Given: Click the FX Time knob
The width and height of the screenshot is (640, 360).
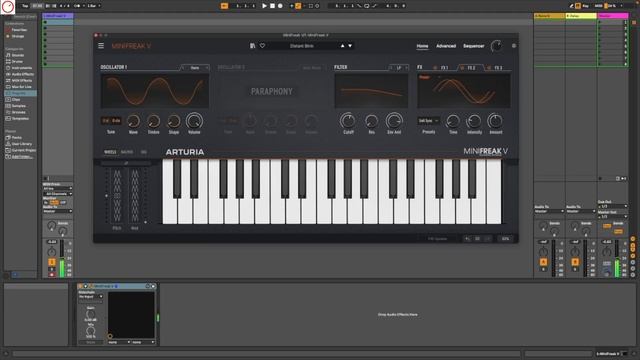Looking at the screenshot, I should (x=453, y=121).
